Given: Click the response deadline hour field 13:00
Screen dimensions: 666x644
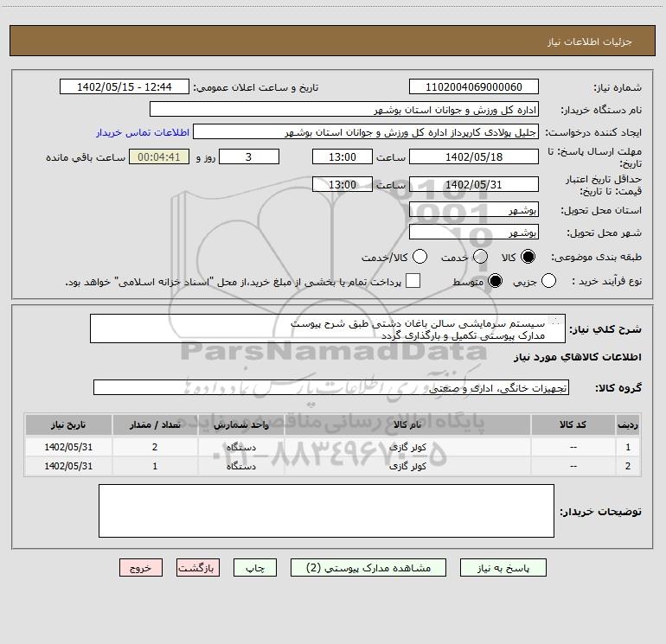Looking at the screenshot, I should point(343,156).
